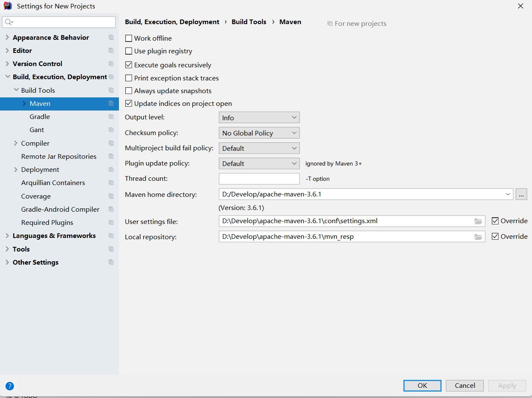Click the folder icon in Local repository field

click(x=478, y=237)
